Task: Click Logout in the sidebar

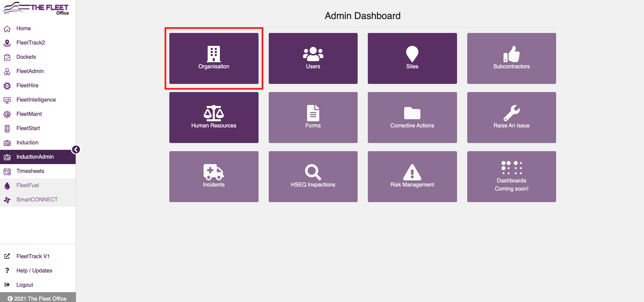Action: 38,285
